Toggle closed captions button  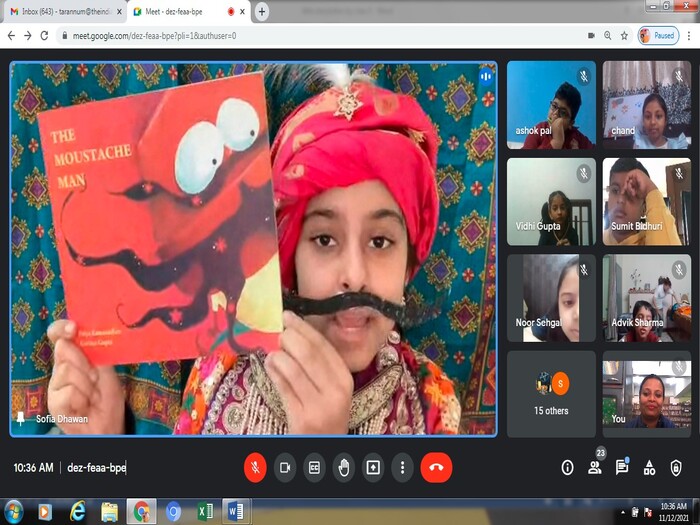[314, 467]
